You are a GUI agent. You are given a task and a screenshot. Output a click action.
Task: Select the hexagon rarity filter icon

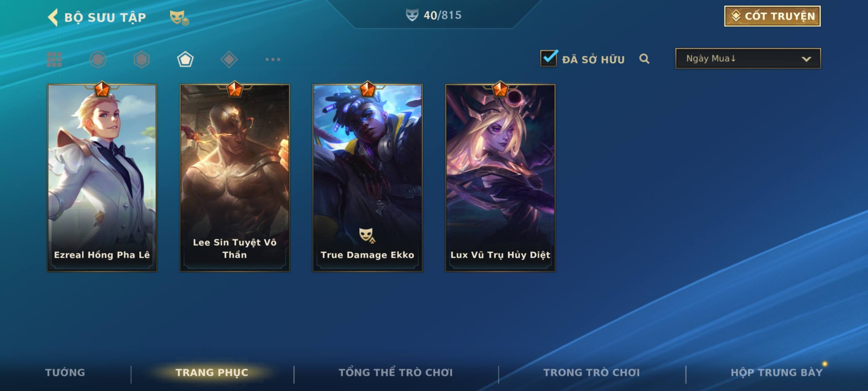(x=141, y=59)
